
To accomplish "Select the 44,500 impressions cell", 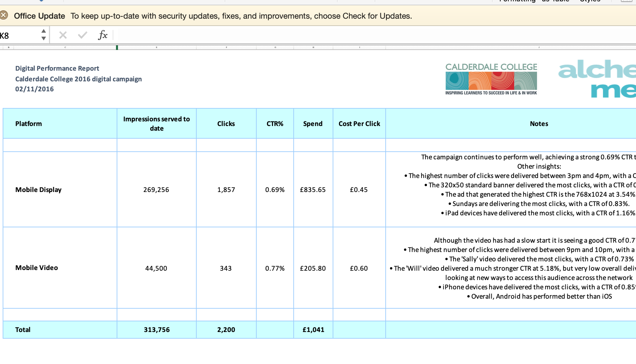I will click(157, 268).
